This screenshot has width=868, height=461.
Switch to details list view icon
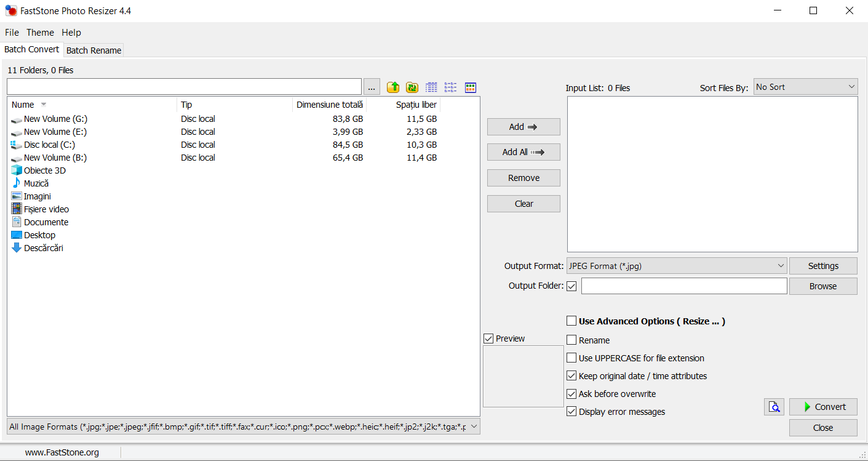(x=432, y=87)
